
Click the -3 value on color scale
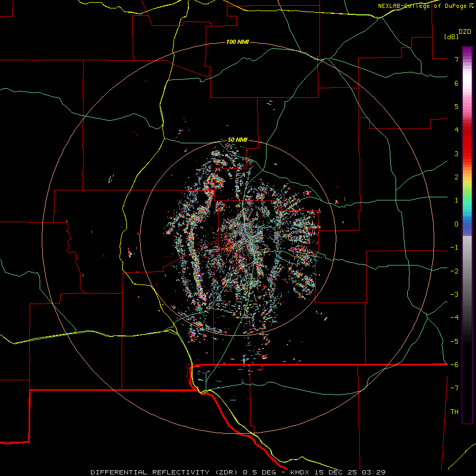454,295
